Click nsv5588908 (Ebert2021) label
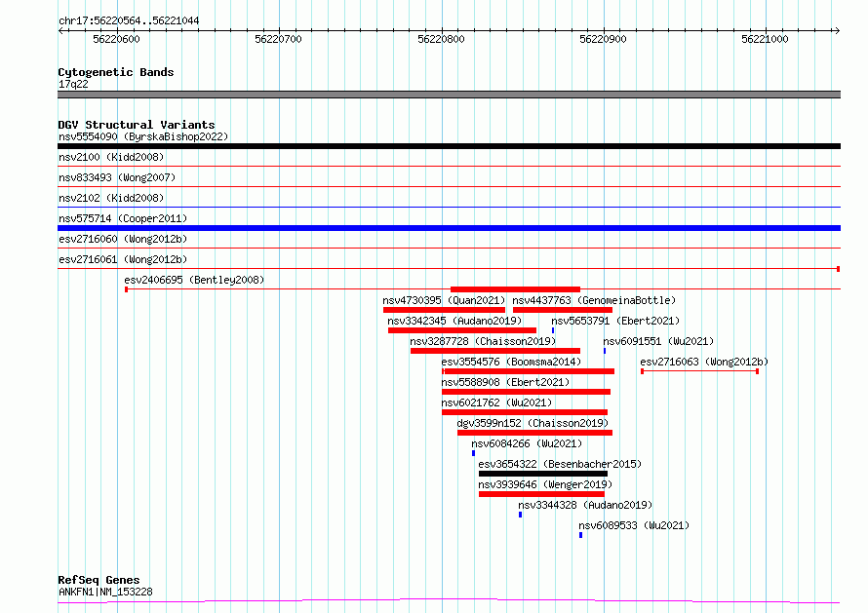868x613 pixels. tap(505, 382)
